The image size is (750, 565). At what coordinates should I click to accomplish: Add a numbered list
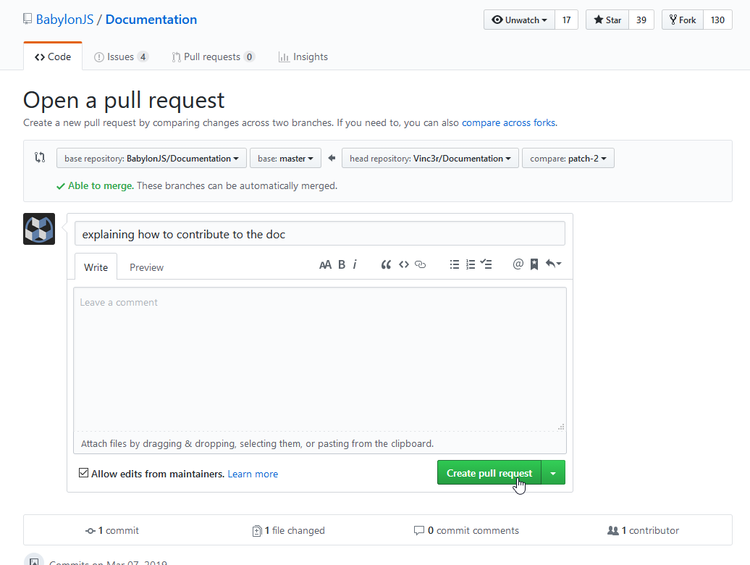[x=471, y=265]
